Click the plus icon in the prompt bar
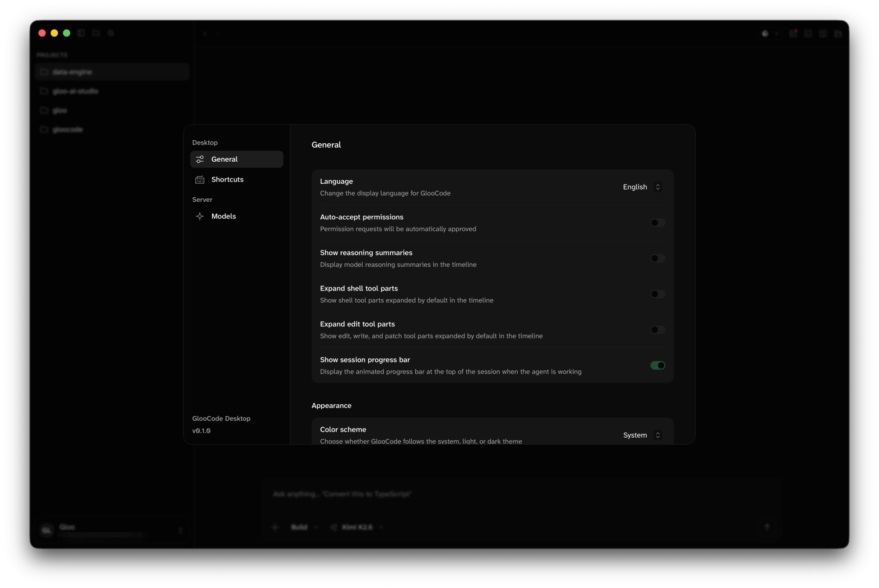The width and height of the screenshot is (879, 588). [x=275, y=527]
